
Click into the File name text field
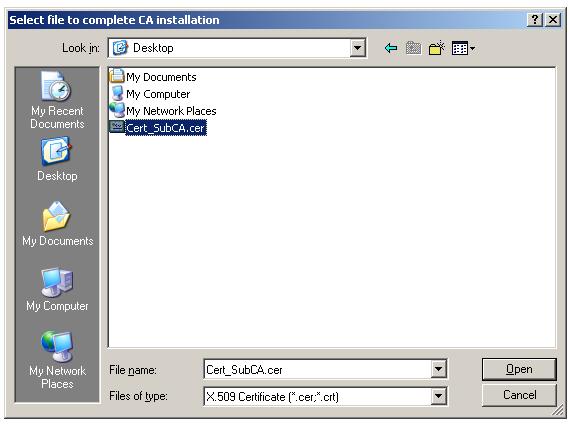click(317, 369)
